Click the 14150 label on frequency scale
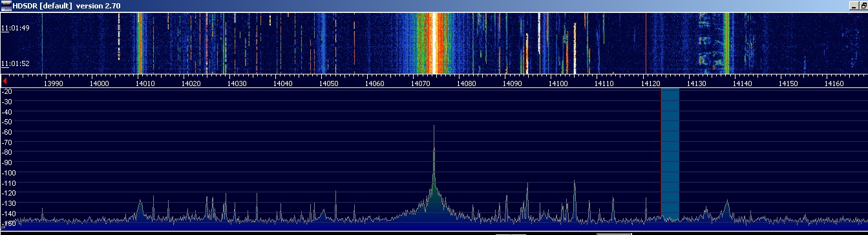868x235 pixels. point(787,84)
